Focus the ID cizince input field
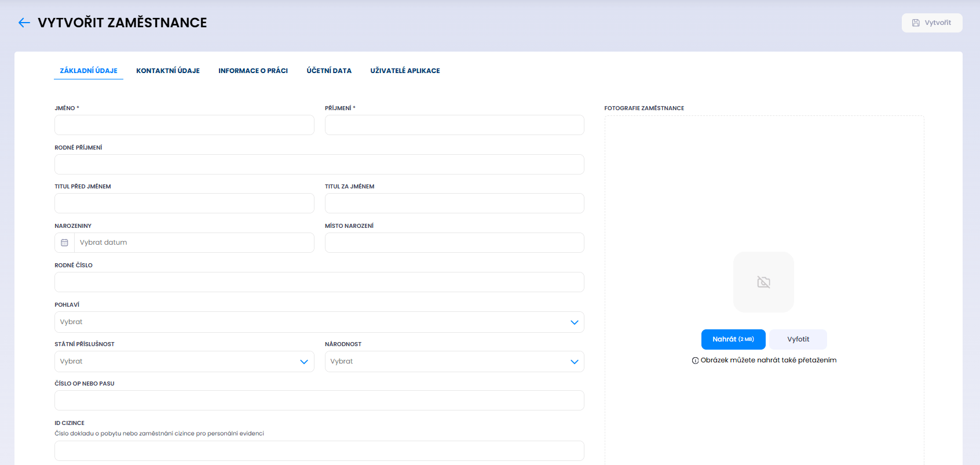980x465 pixels. 319,451
